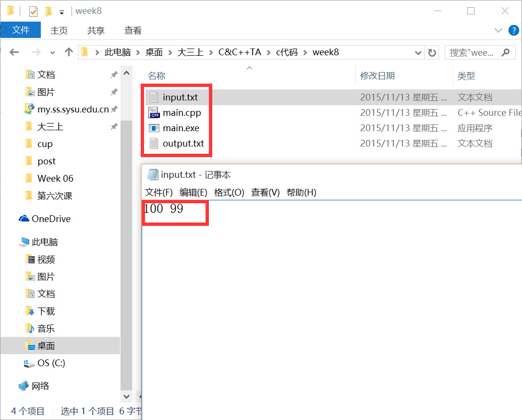522x420 pixels.
Task: Open Notepad 格式(O) menu
Action: click(x=229, y=193)
